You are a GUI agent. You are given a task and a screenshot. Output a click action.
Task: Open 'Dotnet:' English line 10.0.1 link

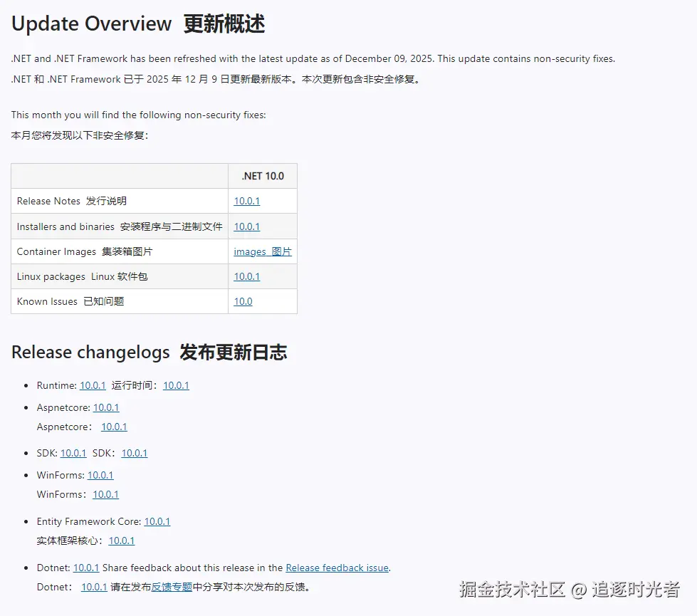point(86,568)
